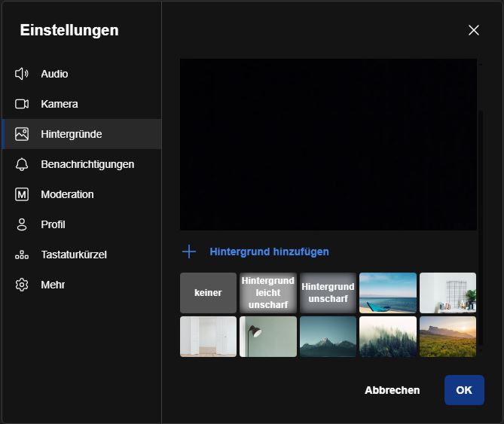Open the Kamera settings tab
The width and height of the screenshot is (504, 424).
tap(81, 104)
